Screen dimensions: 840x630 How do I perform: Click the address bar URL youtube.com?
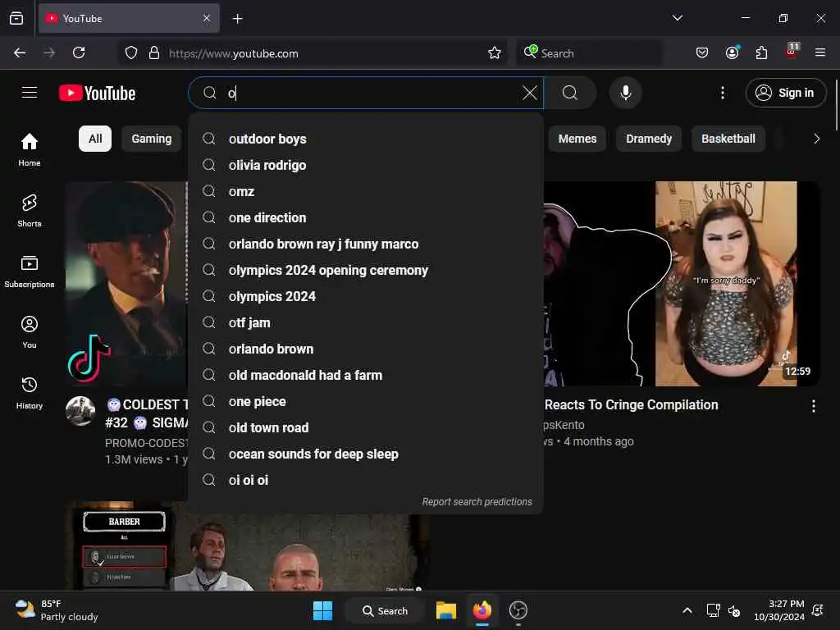pos(234,53)
